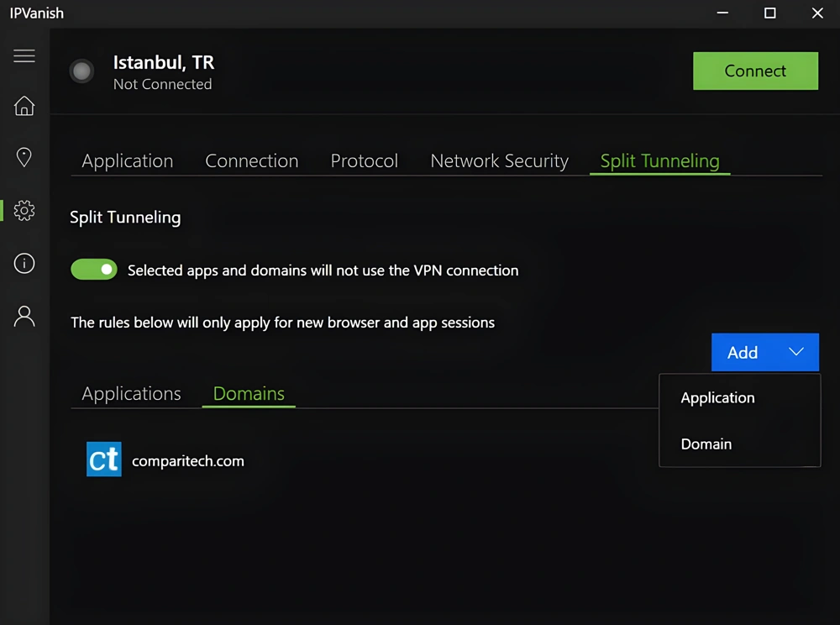Viewport: 840px width, 625px height.
Task: Switch to the Protocol settings tab
Action: [365, 160]
